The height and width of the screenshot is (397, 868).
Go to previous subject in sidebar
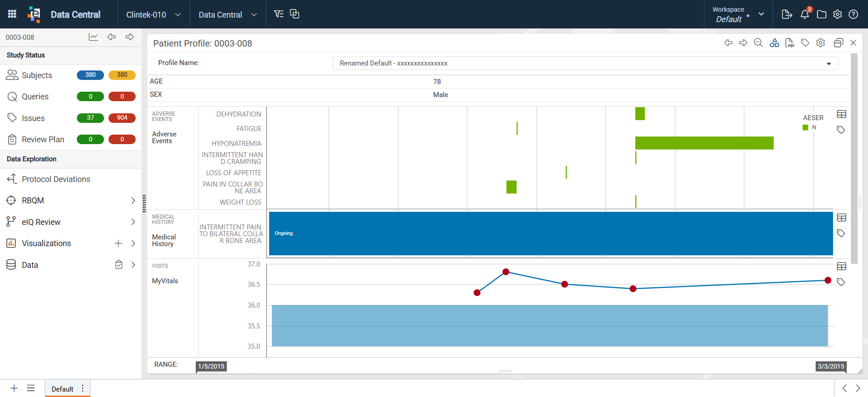(112, 37)
